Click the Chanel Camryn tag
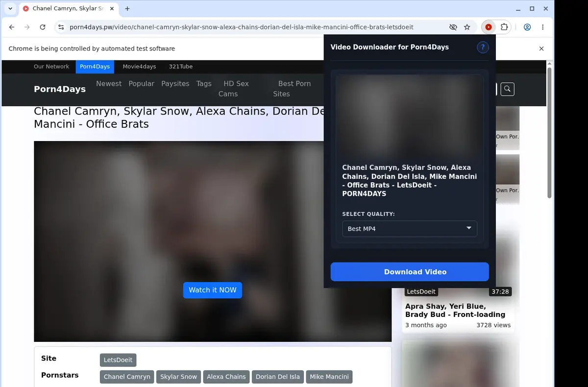 127,377
